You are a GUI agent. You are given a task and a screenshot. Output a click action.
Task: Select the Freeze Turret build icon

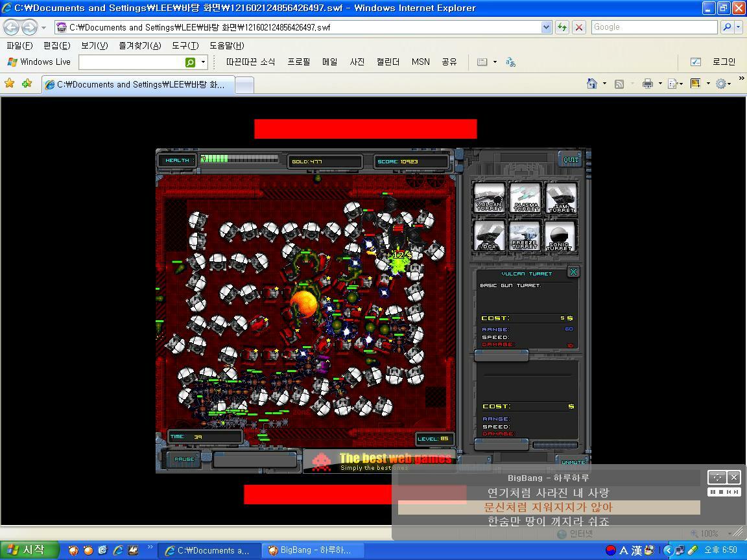(525, 236)
